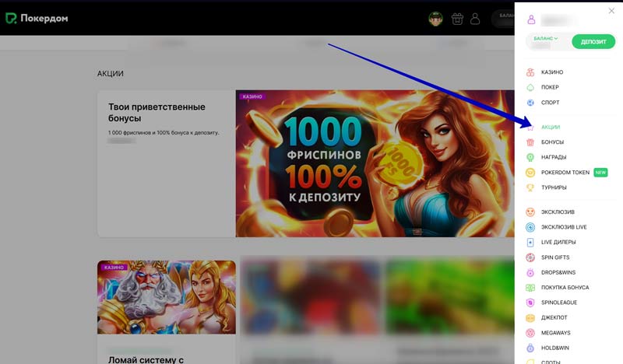The image size is (623, 364).
Task: Go to the Акции menu item
Action: point(551,127)
